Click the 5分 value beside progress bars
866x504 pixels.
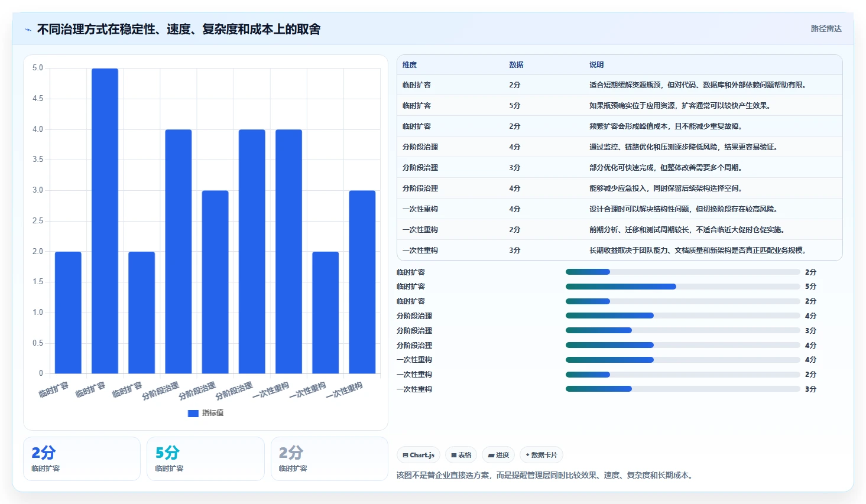tap(810, 287)
